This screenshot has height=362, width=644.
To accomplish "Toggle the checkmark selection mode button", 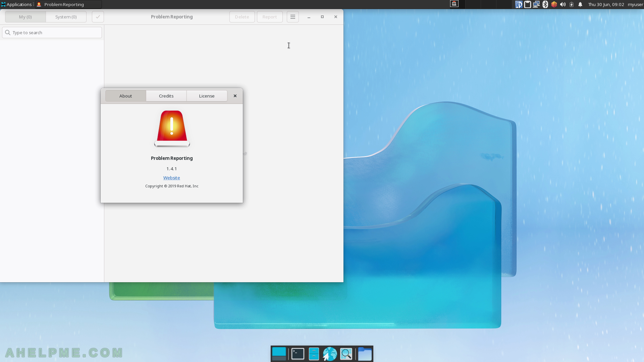I will pyautogui.click(x=98, y=17).
